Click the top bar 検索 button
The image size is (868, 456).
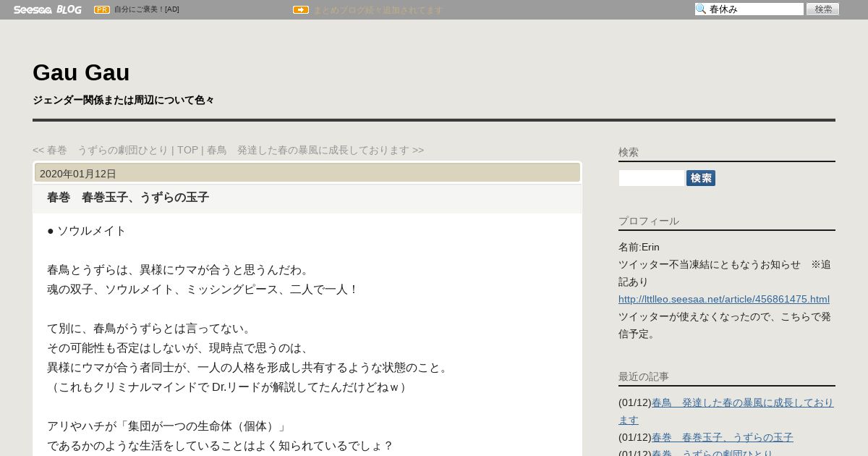click(x=822, y=9)
